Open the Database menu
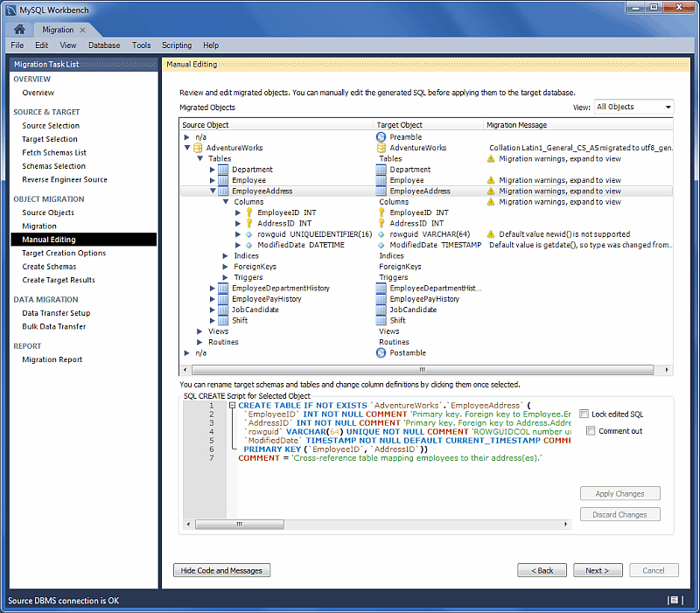Image resolution: width=700 pixels, height=613 pixels. 104,45
